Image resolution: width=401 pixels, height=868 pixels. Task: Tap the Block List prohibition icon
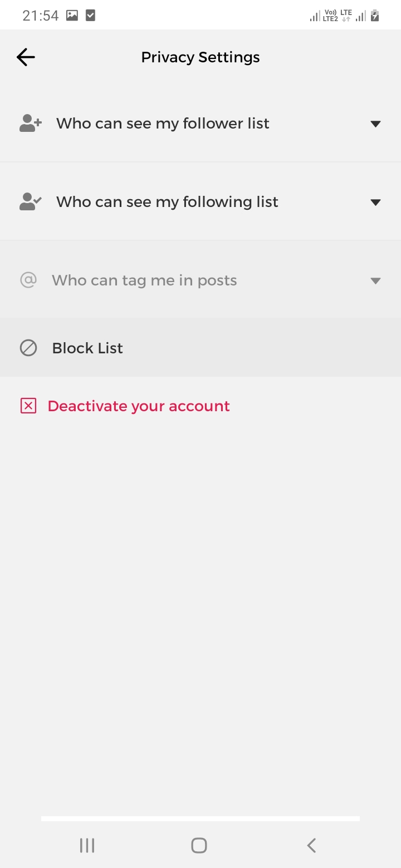pyautogui.click(x=28, y=348)
